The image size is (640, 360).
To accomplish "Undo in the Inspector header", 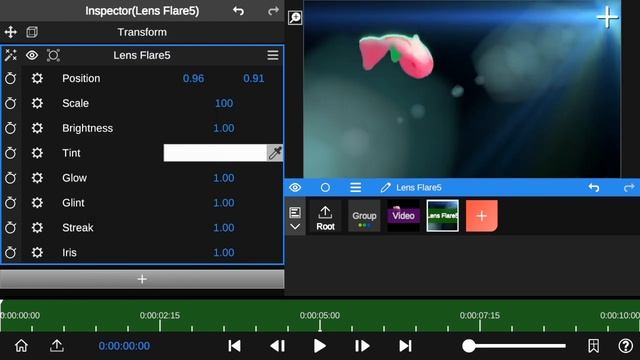I will click(238, 11).
